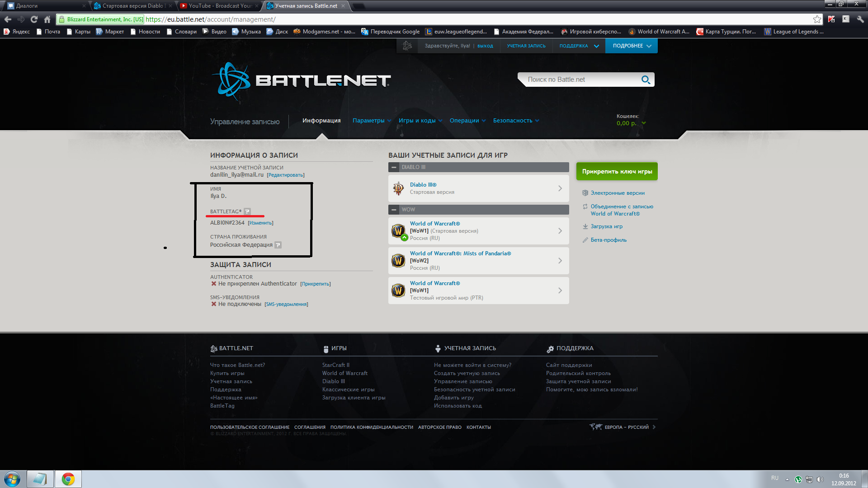Collapse the DIABLO III section

tap(394, 167)
